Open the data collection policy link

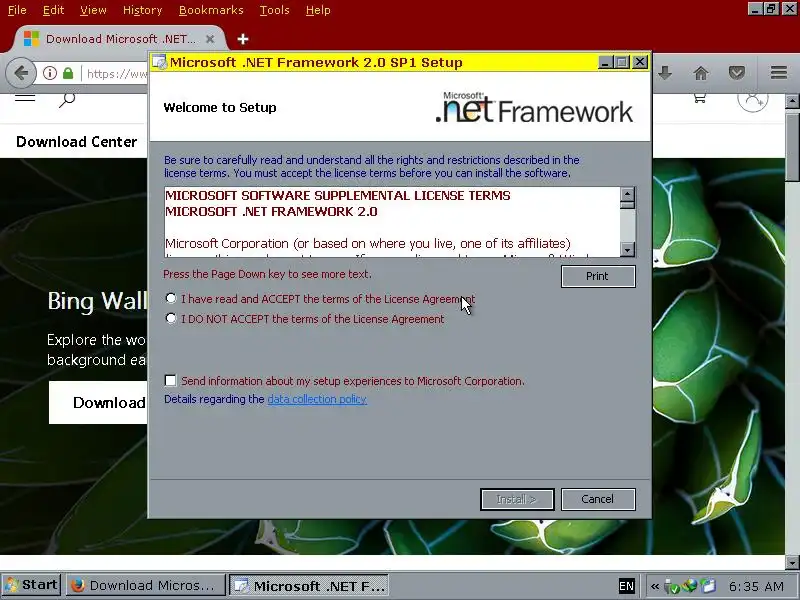(317, 399)
